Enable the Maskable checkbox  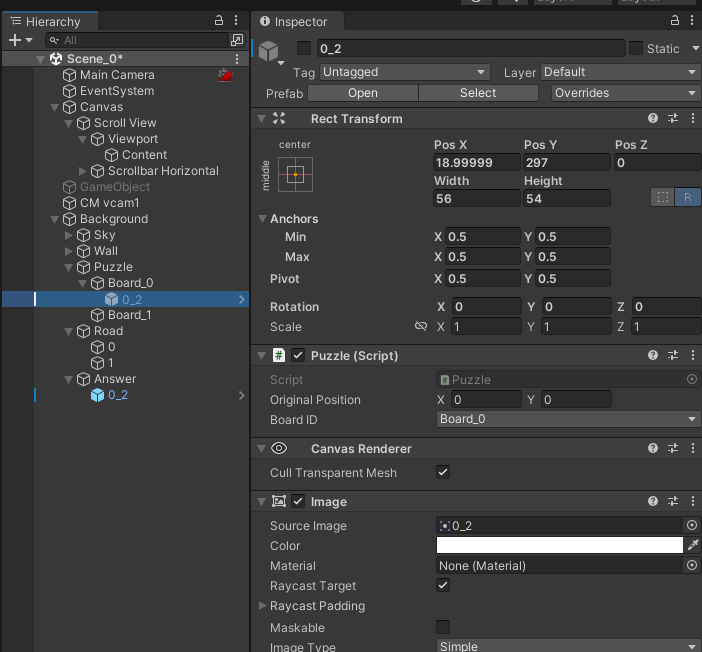[x=443, y=627]
